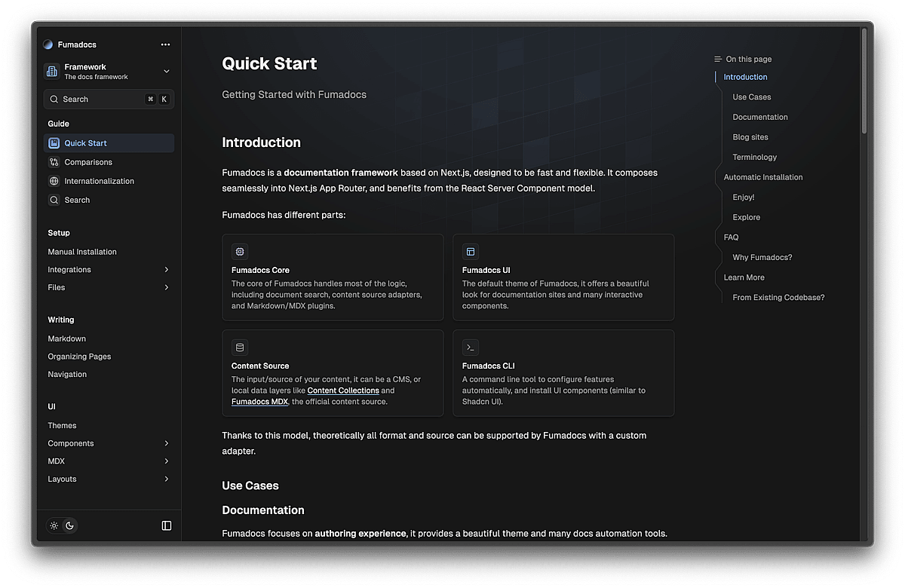Click the Comparisons sidebar icon

pos(54,162)
